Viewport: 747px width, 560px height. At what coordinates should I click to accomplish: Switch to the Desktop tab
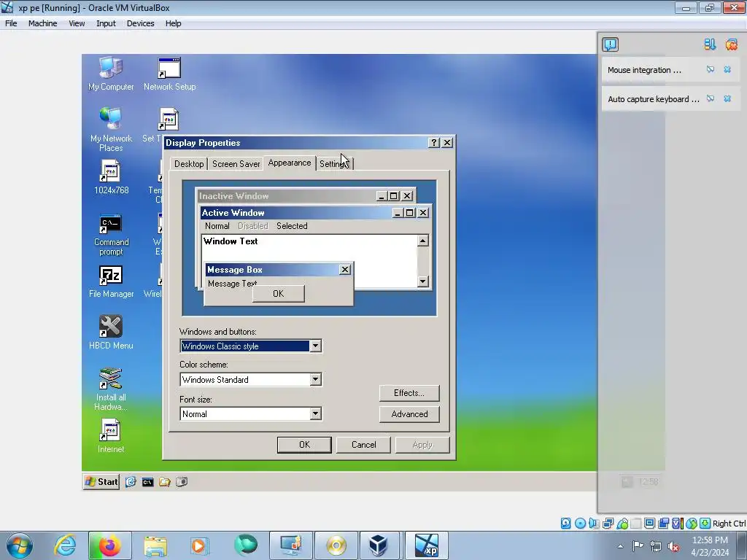pyautogui.click(x=189, y=164)
